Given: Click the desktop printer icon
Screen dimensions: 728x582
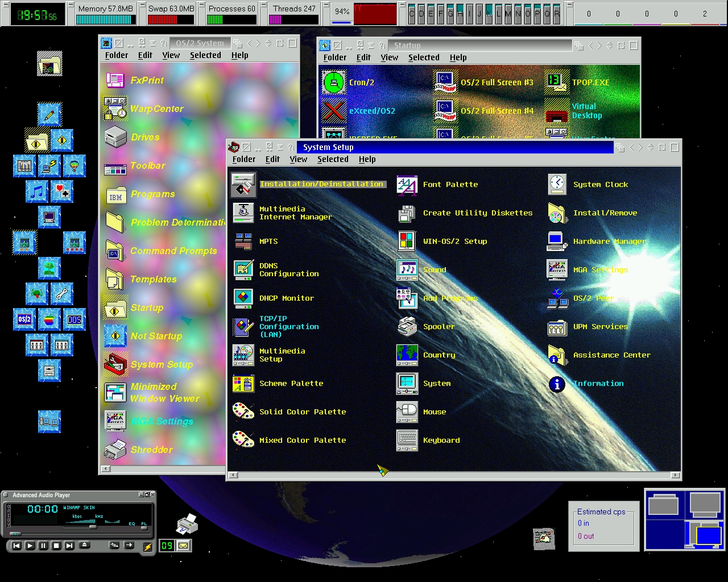Looking at the screenshot, I should pyautogui.click(x=187, y=524).
